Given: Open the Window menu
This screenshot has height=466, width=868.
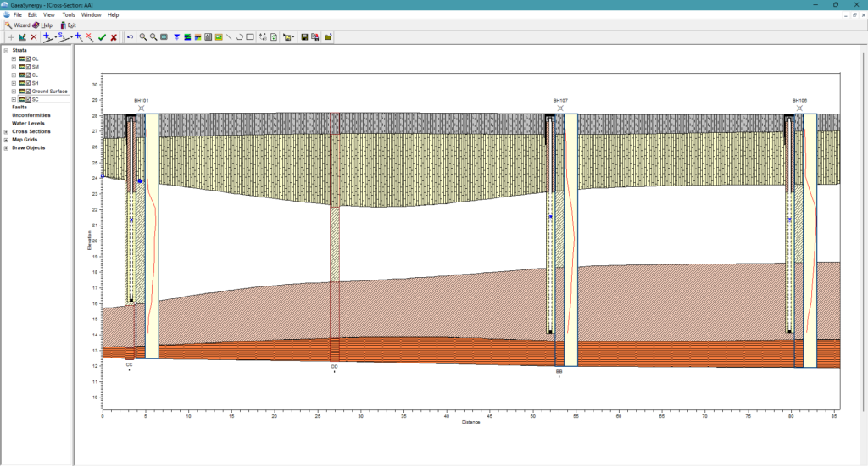Looking at the screenshot, I should [x=91, y=15].
